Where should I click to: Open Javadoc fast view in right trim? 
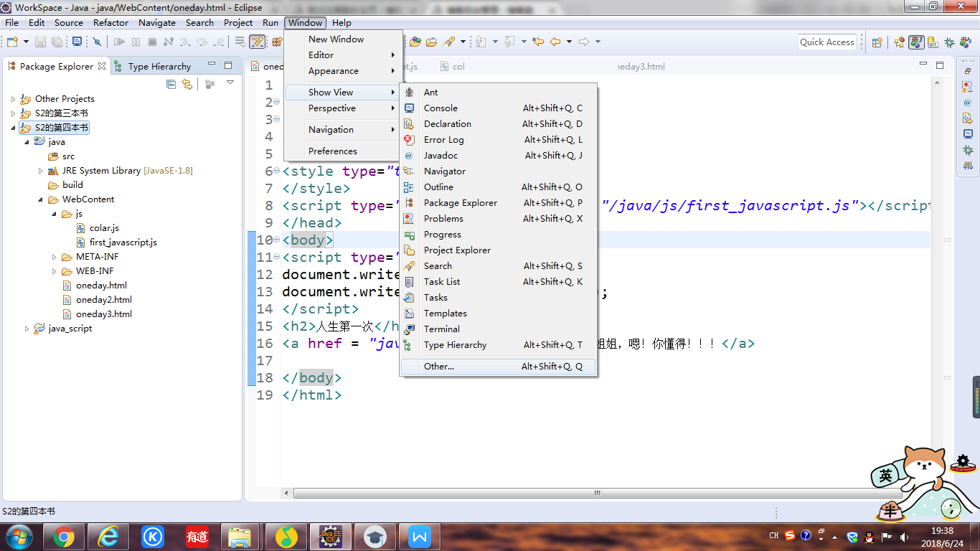968,103
